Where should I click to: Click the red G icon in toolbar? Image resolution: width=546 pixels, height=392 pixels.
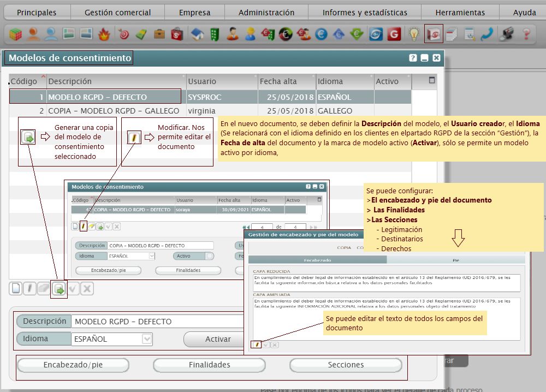point(394,34)
